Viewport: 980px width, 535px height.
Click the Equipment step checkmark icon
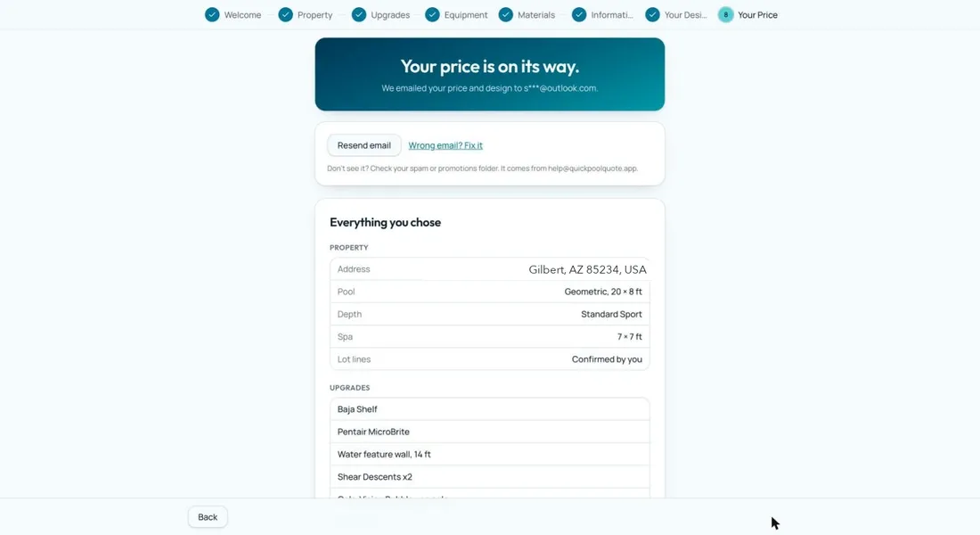pos(432,15)
